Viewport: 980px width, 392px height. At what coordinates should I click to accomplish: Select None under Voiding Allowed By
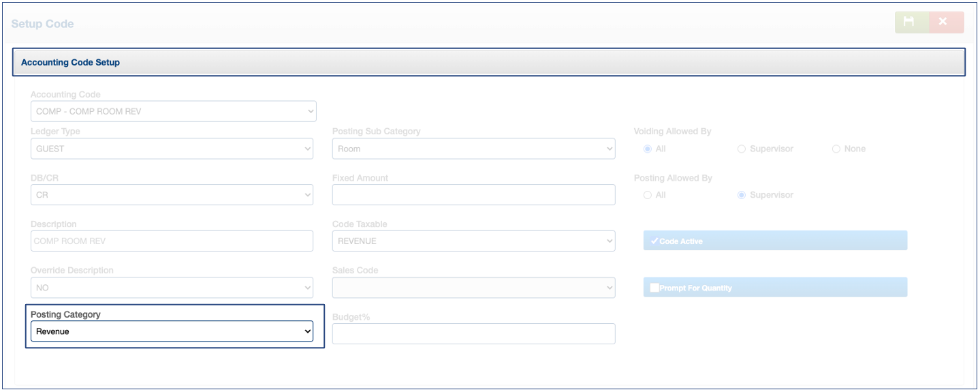(836, 149)
